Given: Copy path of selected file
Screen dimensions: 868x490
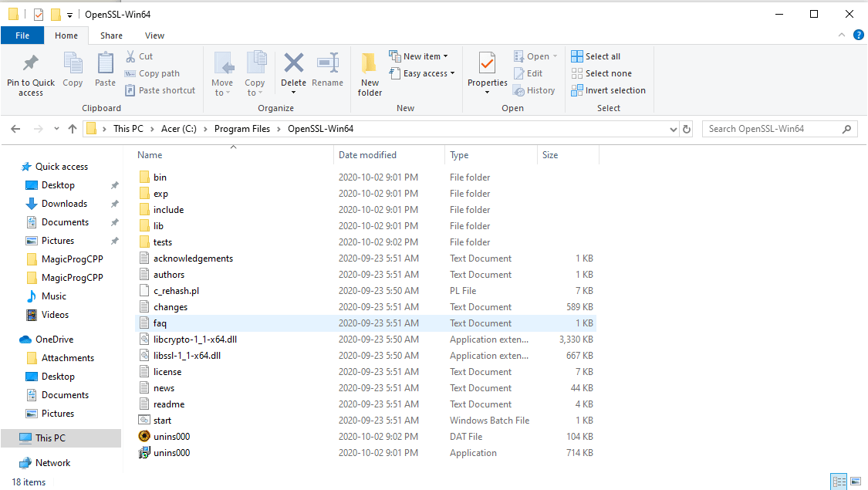Looking at the screenshot, I should (152, 73).
